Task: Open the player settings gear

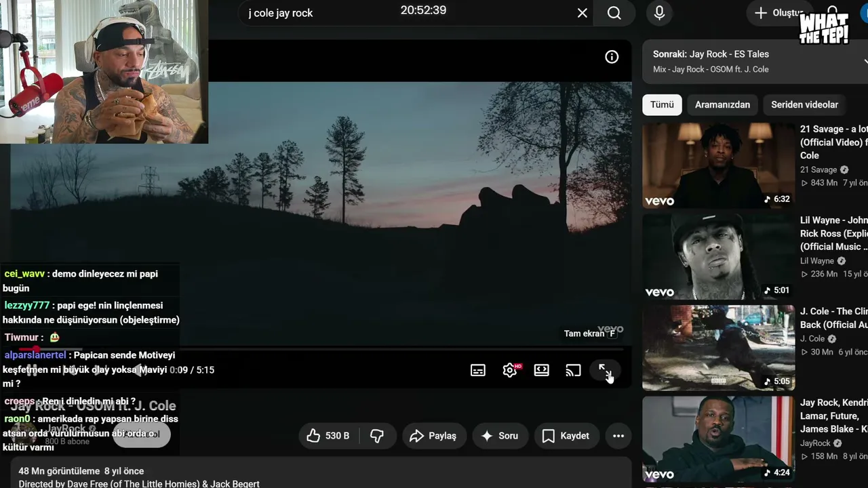Action: coord(510,370)
